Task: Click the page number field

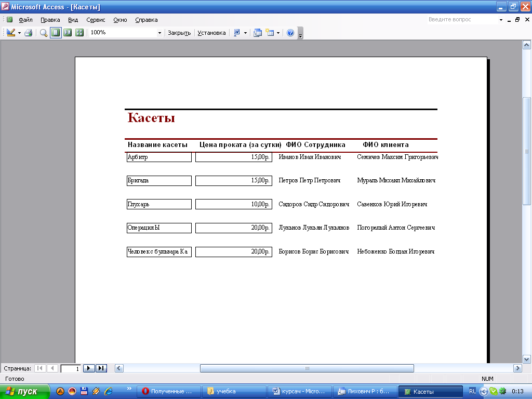Action: pyautogui.click(x=71, y=368)
